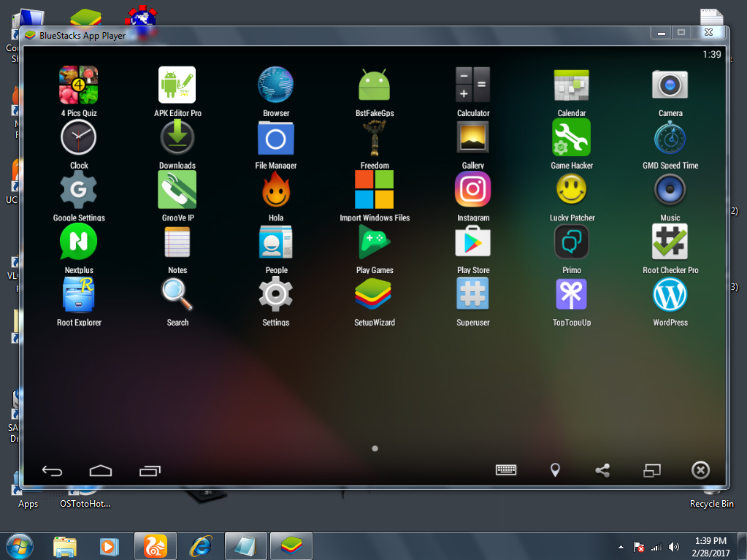Open recent apps overview button
This screenshot has width=747, height=560.
coord(150,471)
